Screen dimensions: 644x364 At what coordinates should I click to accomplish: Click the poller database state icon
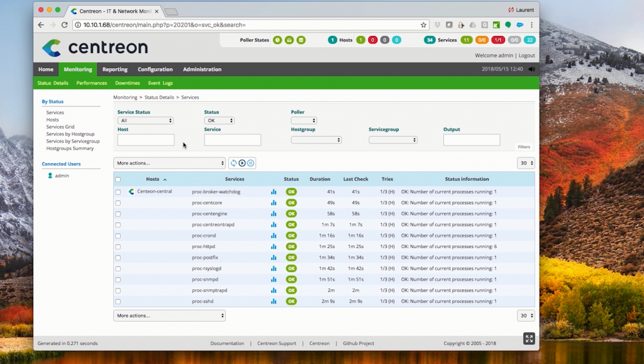tap(301, 40)
